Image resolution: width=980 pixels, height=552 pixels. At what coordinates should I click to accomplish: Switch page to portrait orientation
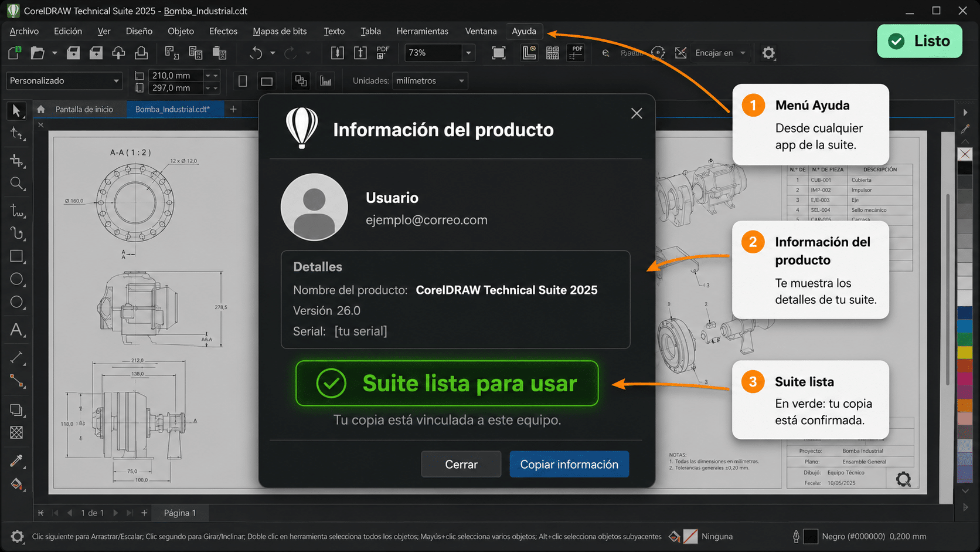click(243, 81)
